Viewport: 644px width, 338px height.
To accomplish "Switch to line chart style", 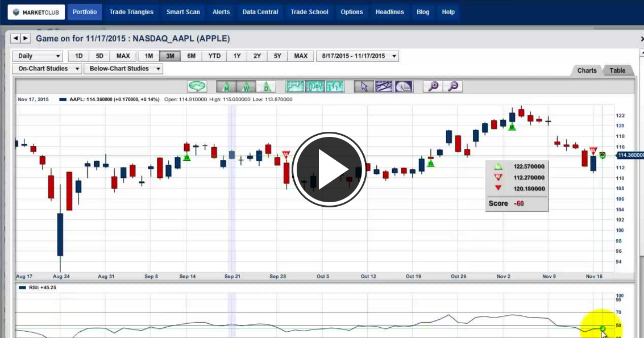I will tap(296, 86).
